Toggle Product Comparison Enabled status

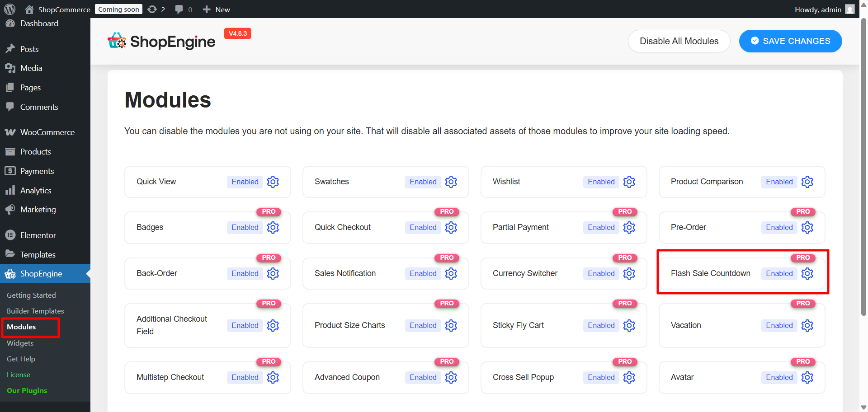coord(779,182)
